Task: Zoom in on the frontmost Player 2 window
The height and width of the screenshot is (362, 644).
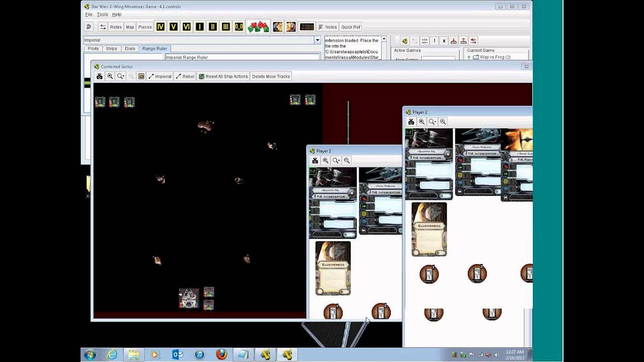Action: click(x=422, y=122)
